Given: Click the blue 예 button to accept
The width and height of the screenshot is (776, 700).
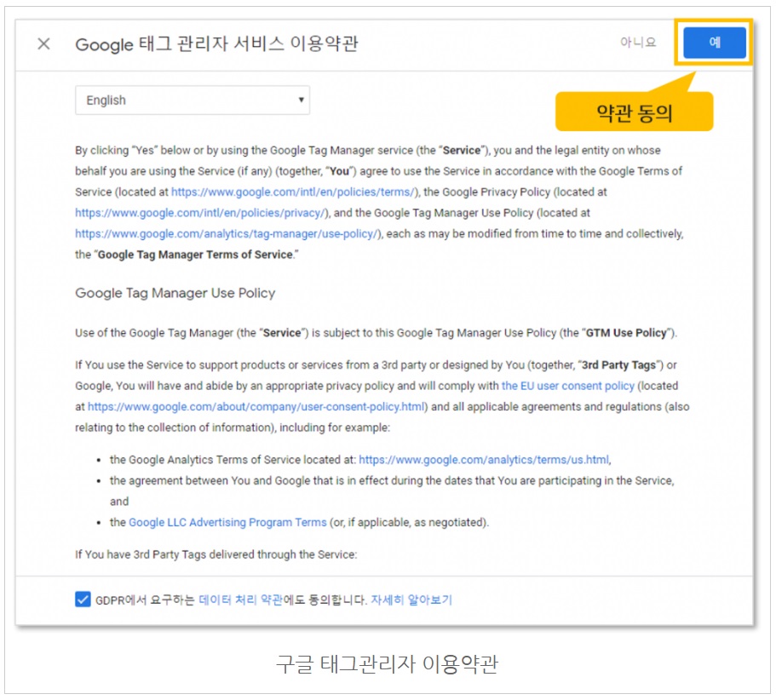Looking at the screenshot, I should pyautogui.click(x=714, y=43).
